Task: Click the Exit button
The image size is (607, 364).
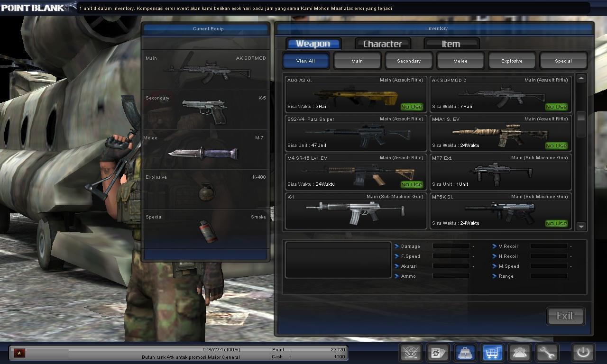Action: tap(565, 316)
